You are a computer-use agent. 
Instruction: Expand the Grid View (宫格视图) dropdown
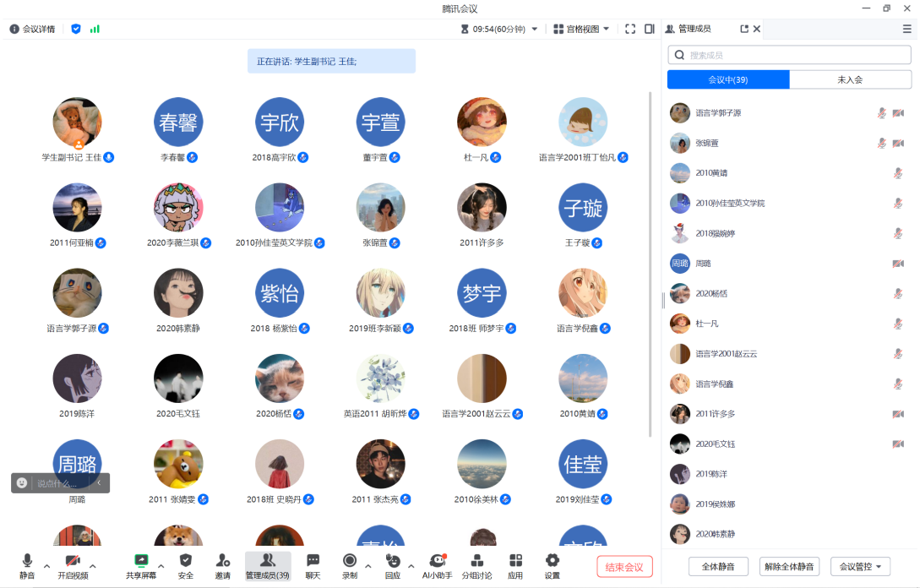pos(581,29)
